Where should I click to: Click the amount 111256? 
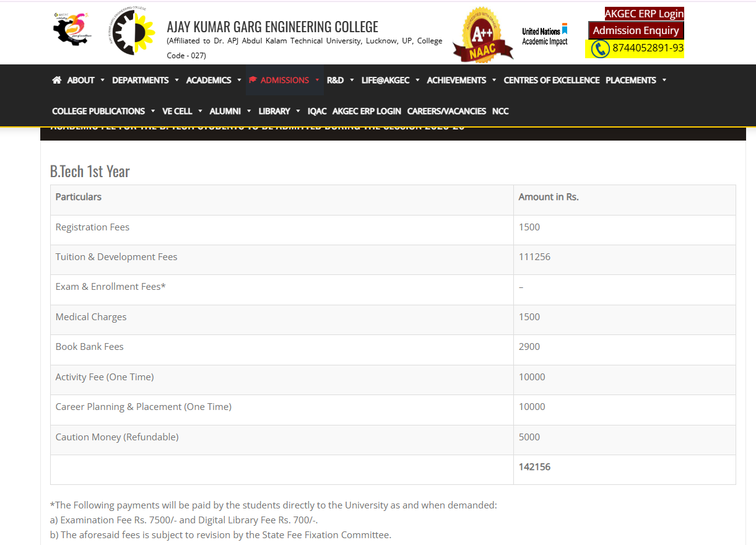coord(534,257)
